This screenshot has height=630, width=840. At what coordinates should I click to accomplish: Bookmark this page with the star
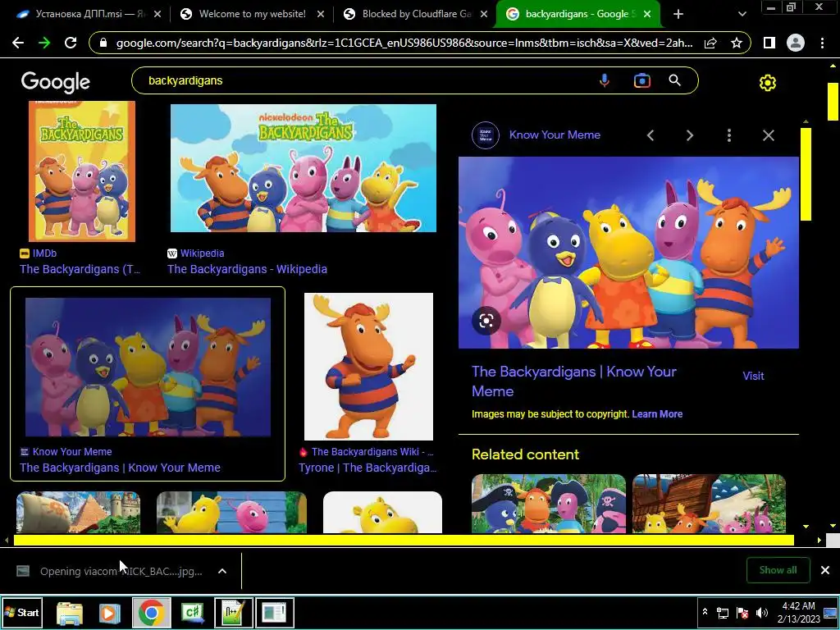coord(737,43)
